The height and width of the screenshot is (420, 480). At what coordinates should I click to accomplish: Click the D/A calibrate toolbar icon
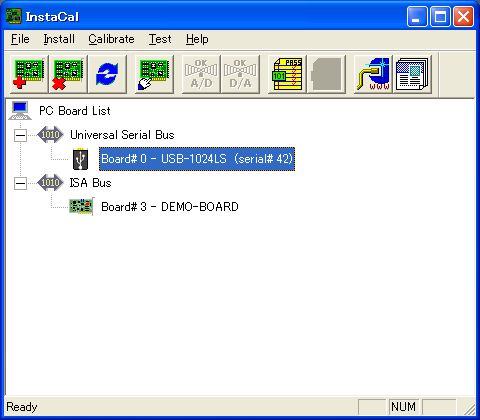(240, 74)
